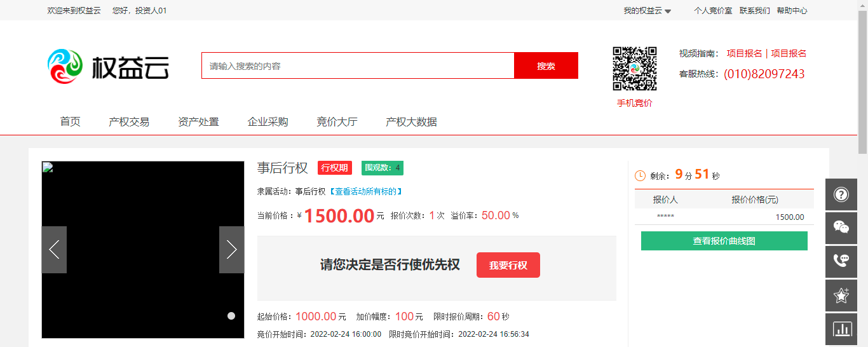This screenshot has width=868, height=347.
Task: Select the carousel indicator dot
Action: [x=231, y=316]
